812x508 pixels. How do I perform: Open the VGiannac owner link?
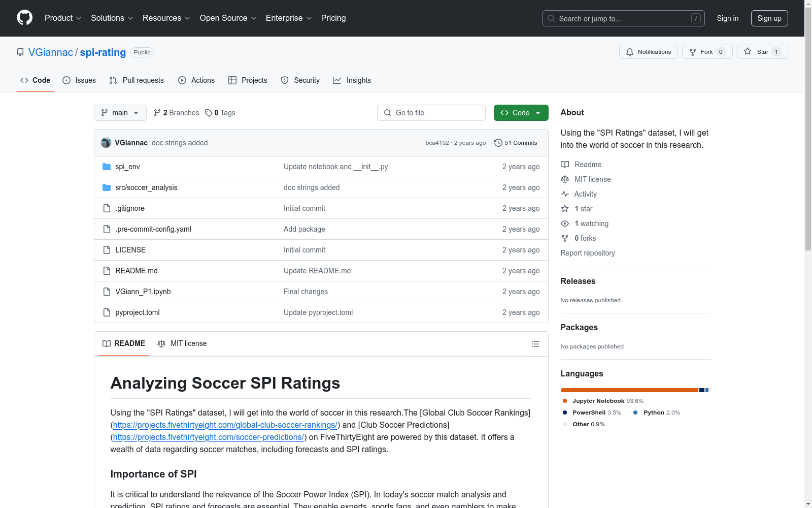click(x=51, y=52)
